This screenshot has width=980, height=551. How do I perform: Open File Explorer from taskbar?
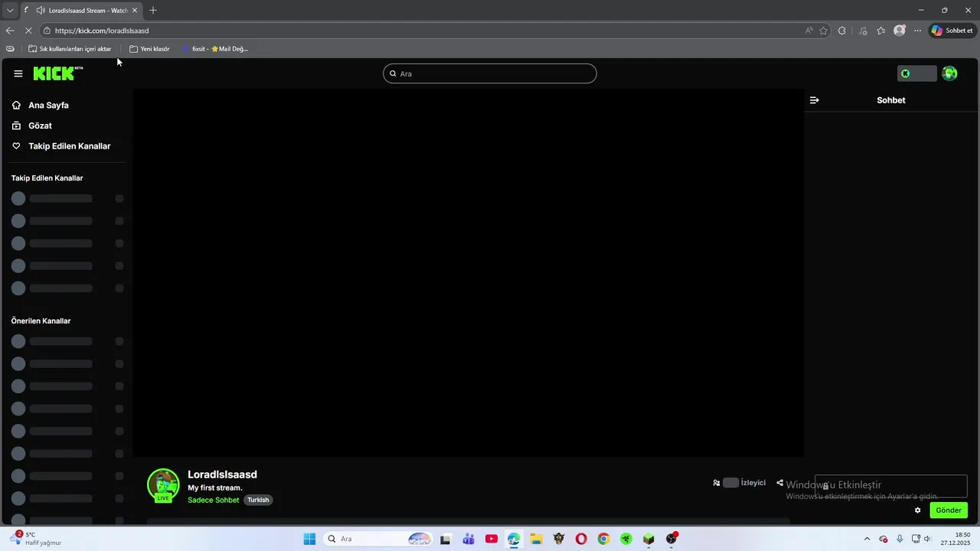537,539
